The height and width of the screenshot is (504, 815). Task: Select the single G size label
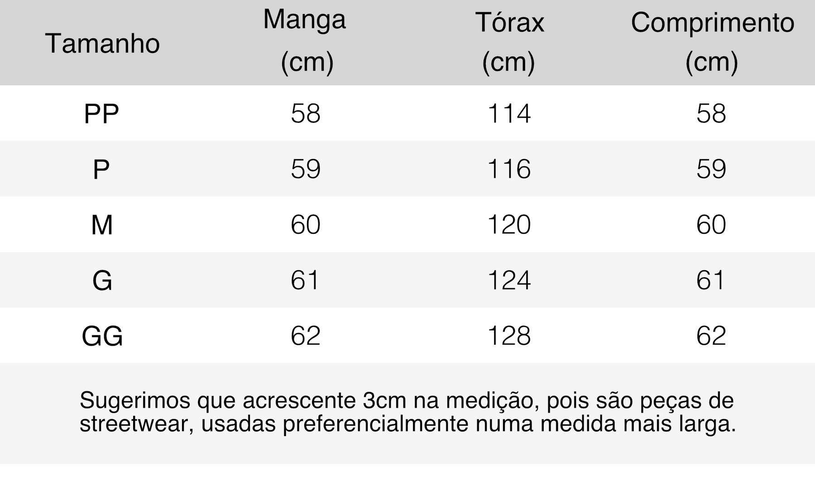point(102,281)
